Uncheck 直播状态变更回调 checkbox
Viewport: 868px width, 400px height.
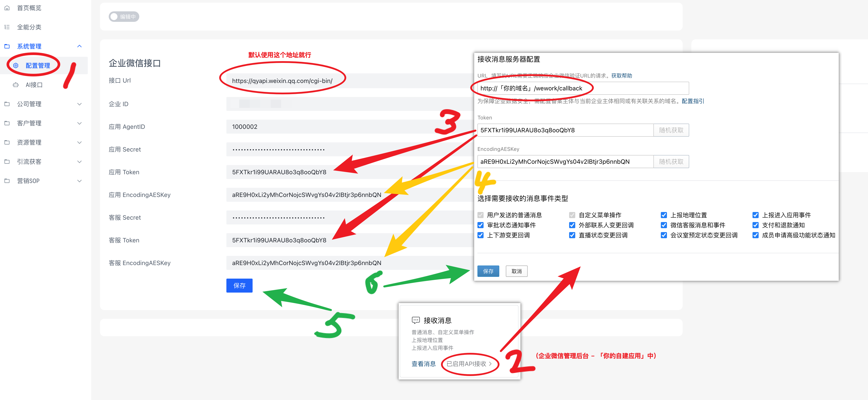(572, 235)
